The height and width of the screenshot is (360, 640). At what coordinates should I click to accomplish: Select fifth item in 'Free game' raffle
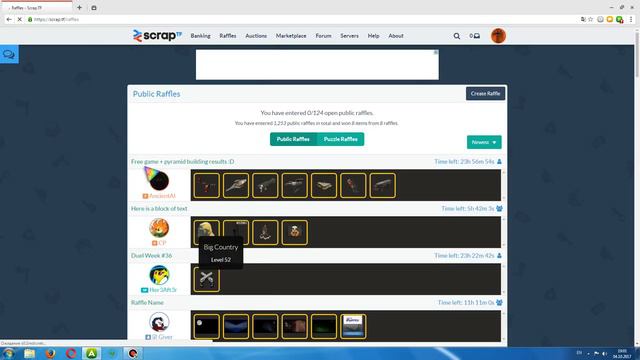click(324, 185)
